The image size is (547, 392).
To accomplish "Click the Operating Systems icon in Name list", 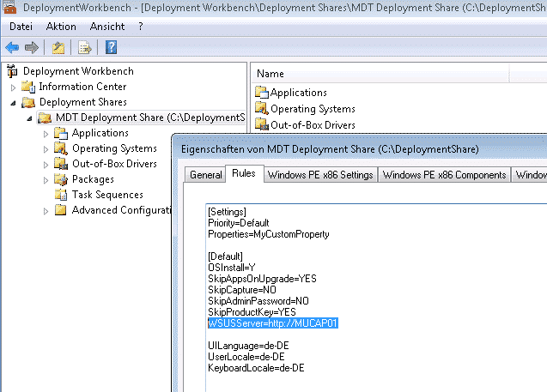I will pyautogui.click(x=262, y=108).
